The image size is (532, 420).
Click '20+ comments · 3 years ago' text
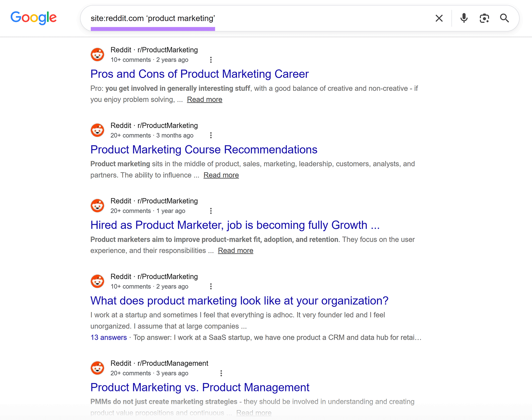149,373
